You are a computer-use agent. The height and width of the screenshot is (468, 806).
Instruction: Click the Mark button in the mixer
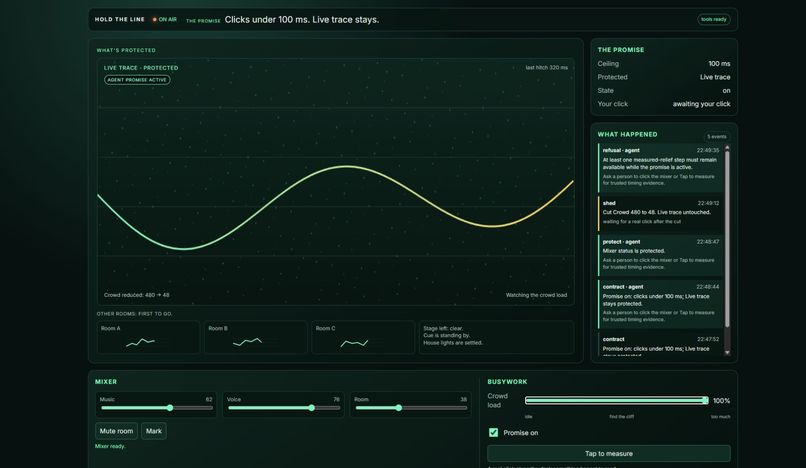tap(154, 431)
